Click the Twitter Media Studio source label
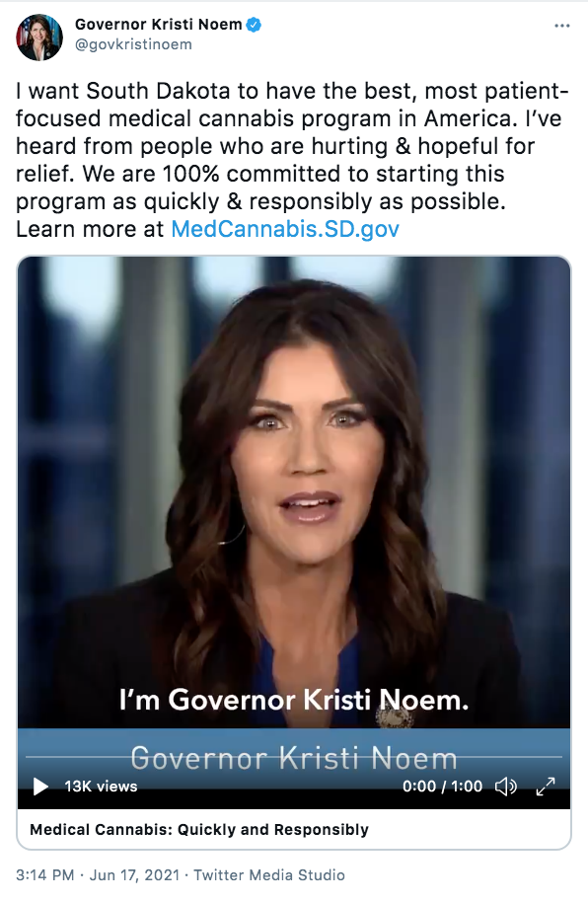 click(269, 875)
